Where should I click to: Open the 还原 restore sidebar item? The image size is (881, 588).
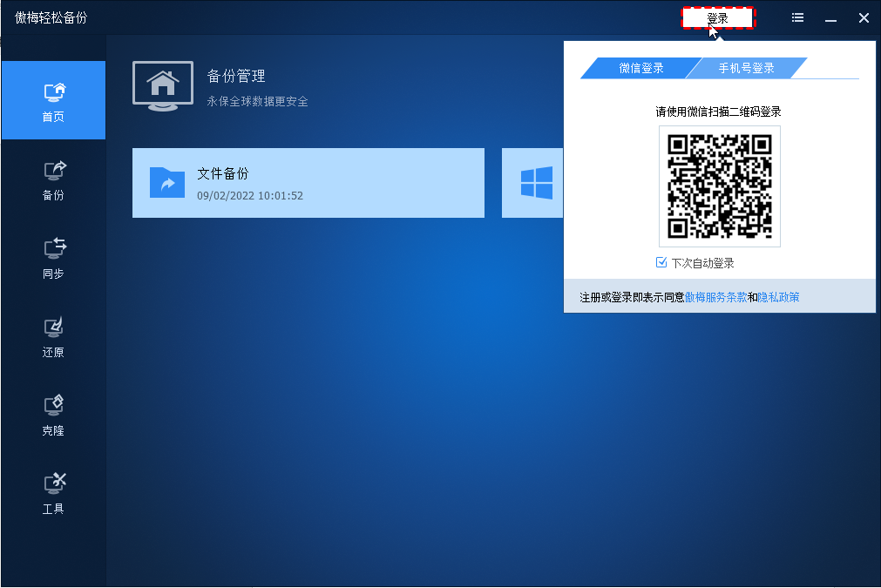(x=53, y=337)
